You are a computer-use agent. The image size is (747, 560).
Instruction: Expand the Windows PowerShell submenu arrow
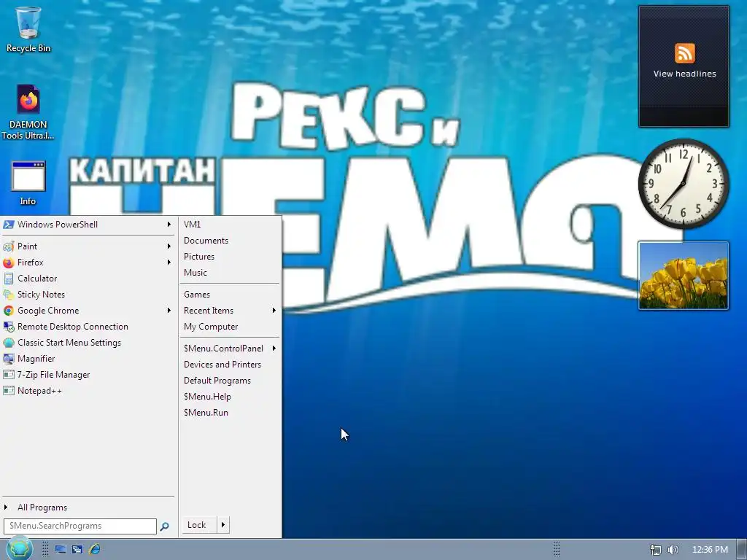click(169, 225)
